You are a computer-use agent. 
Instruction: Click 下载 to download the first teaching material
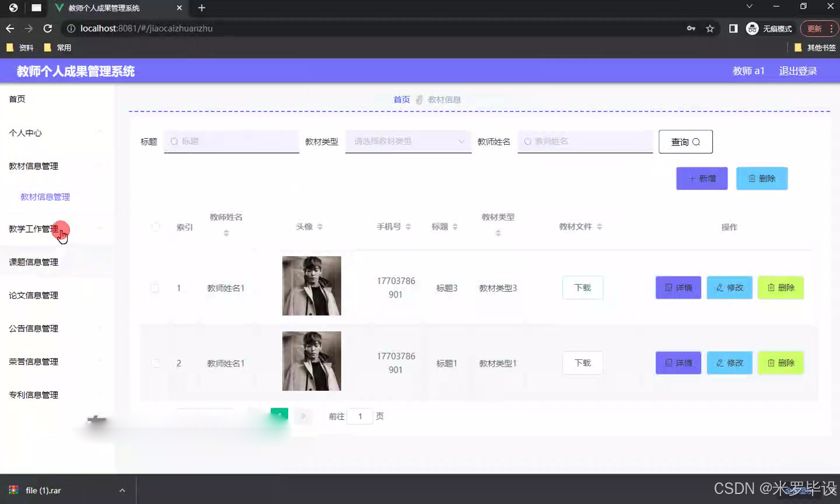pos(582,288)
